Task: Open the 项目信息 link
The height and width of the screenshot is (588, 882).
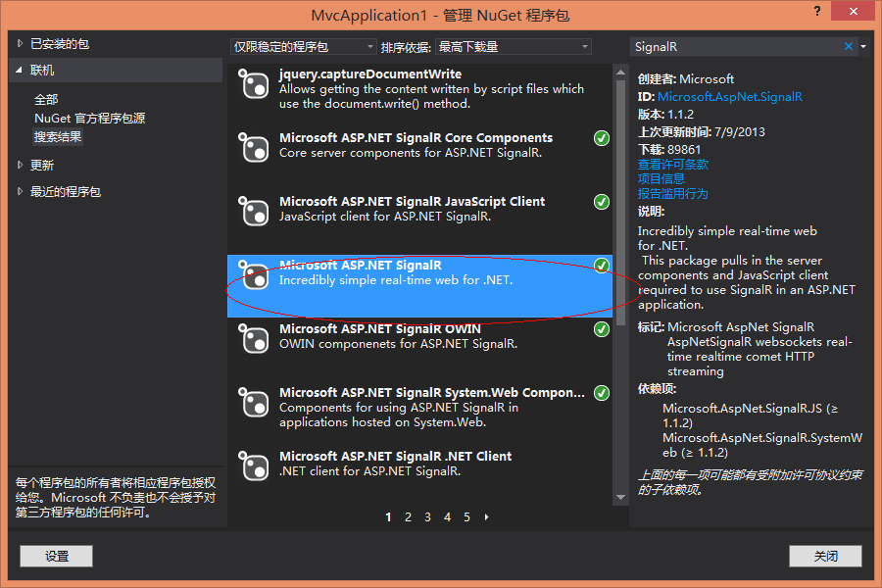Action: pos(661,179)
